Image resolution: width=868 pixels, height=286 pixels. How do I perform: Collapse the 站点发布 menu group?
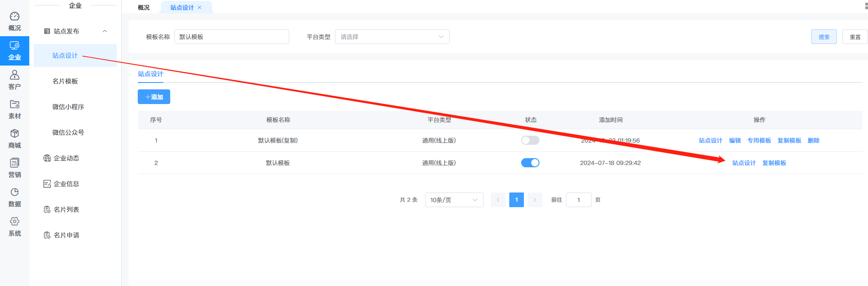pos(105,31)
